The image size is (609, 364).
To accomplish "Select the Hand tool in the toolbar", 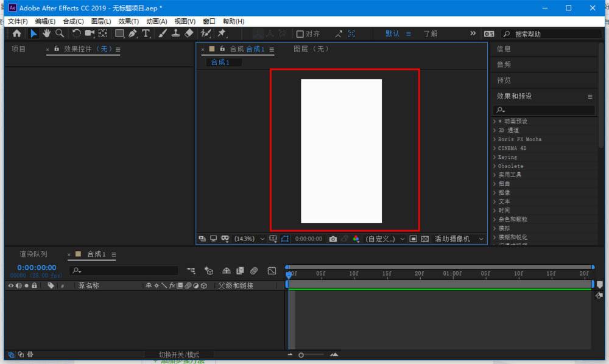I will 47,33.
